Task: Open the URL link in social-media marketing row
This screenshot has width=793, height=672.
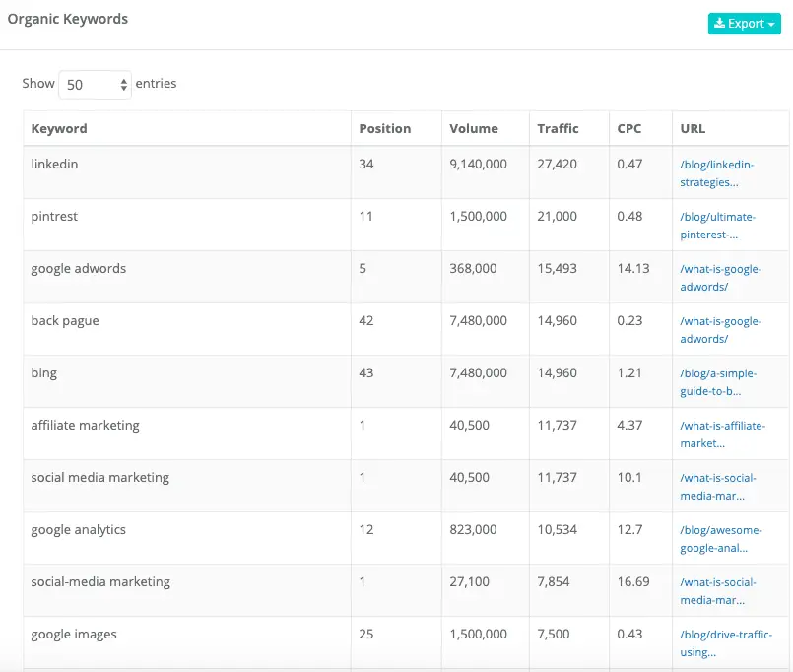Action: [x=718, y=591]
